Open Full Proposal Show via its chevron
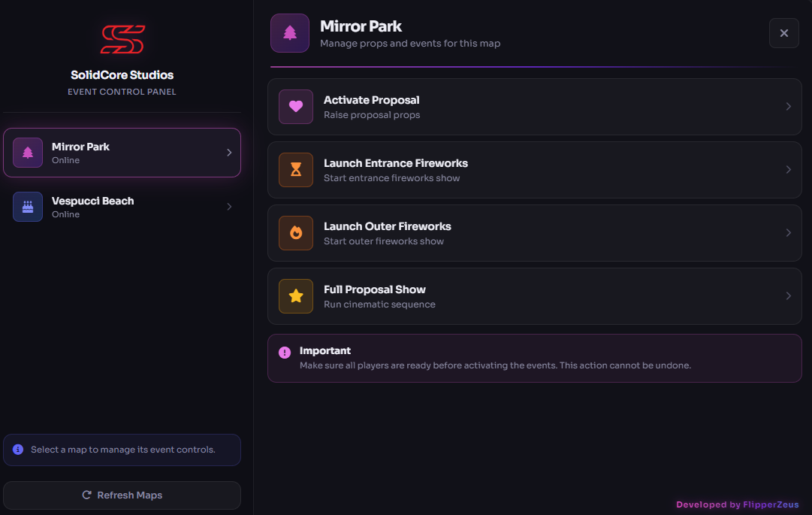The height and width of the screenshot is (515, 812). (788, 296)
